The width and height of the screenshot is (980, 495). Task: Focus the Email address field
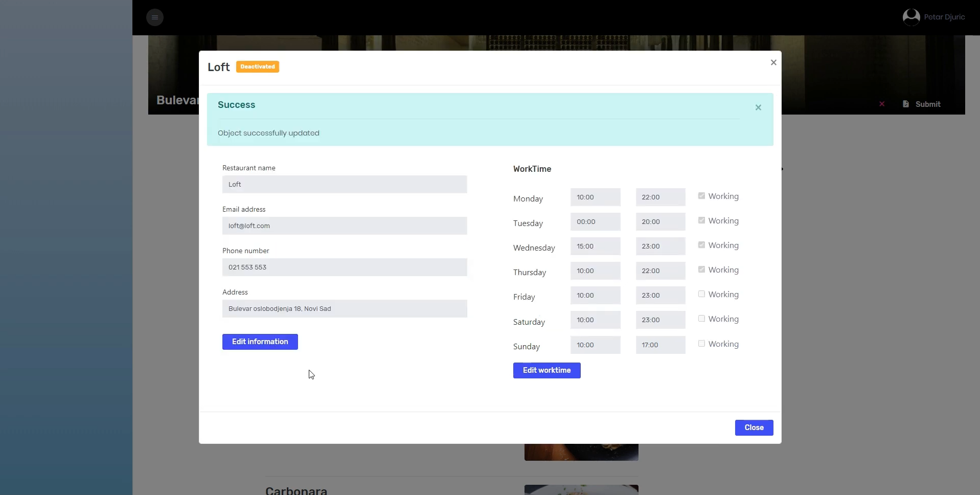(345, 226)
